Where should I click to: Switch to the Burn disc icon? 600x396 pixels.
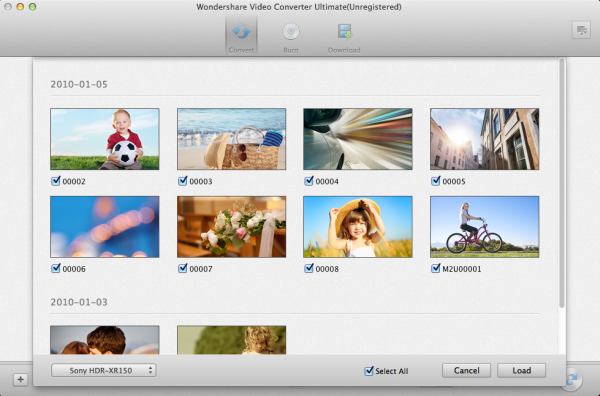291,31
